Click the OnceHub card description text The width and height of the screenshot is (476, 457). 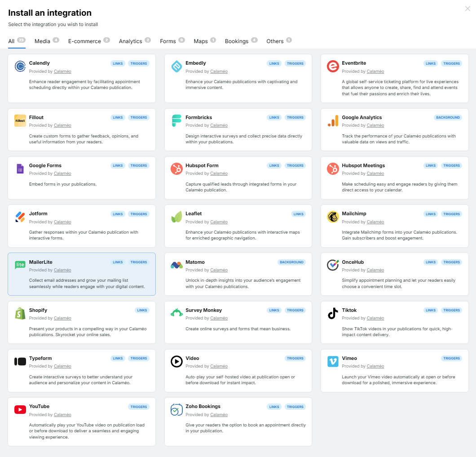pos(399,284)
